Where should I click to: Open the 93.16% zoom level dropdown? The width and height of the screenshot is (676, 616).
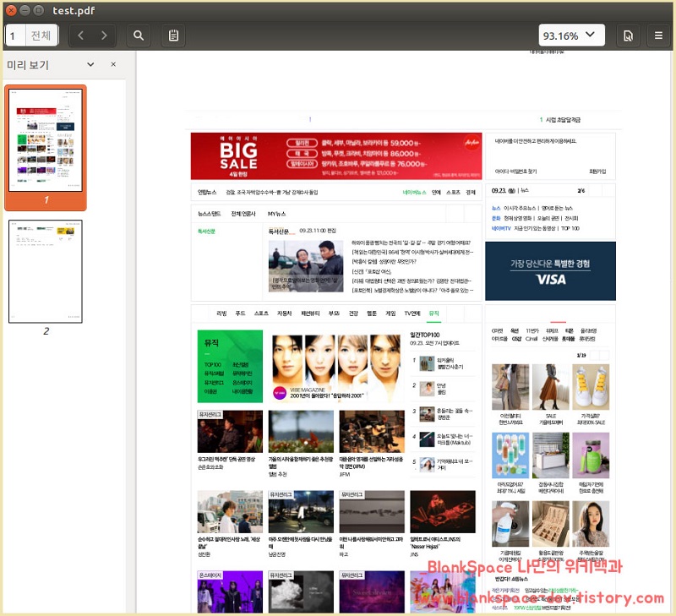(x=571, y=35)
